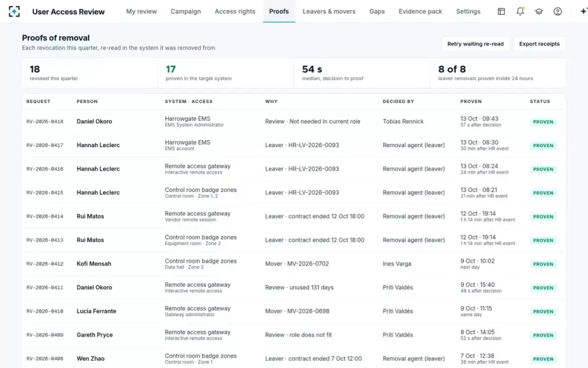The width and height of the screenshot is (588, 368).
Task: Click PROVEN badge for RV-2026-0412
Action: click(x=543, y=264)
